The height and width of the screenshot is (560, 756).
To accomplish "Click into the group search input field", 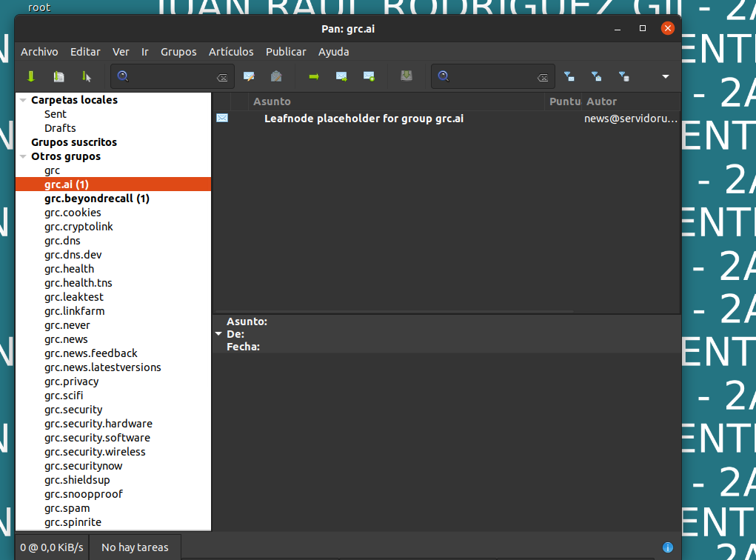I will point(173,76).
